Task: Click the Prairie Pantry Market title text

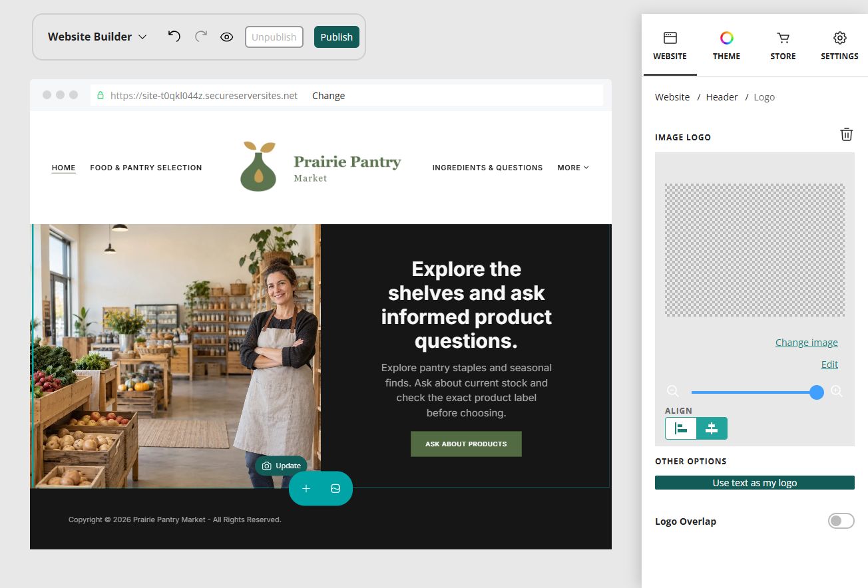Action: [x=347, y=168]
